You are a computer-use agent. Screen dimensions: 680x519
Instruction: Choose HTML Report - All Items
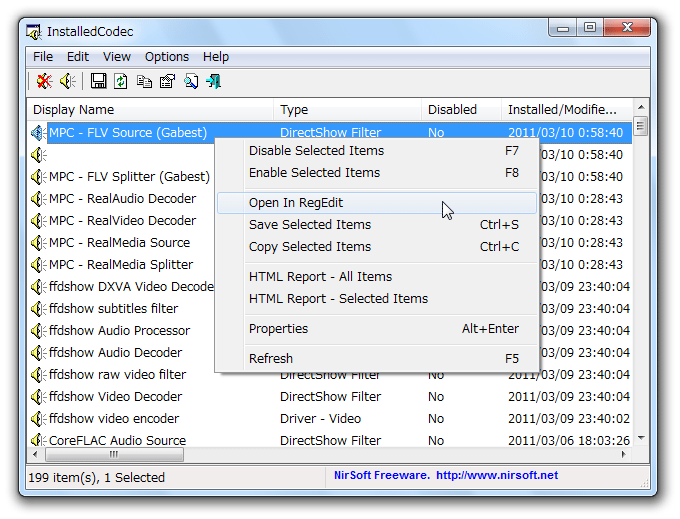(377, 277)
